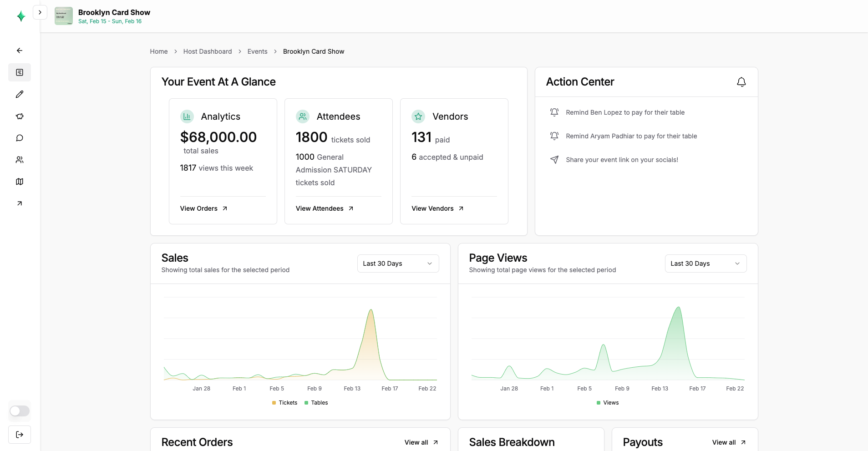Click the back arrow in sidebar

coord(20,51)
